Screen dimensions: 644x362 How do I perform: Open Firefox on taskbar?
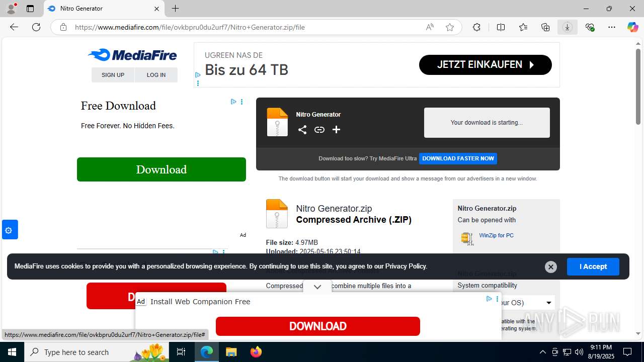point(256,352)
